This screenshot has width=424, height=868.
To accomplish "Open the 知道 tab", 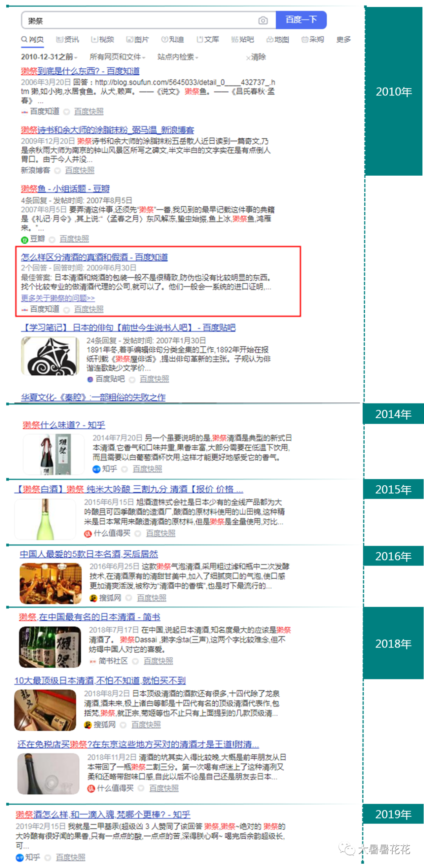I will [172, 39].
